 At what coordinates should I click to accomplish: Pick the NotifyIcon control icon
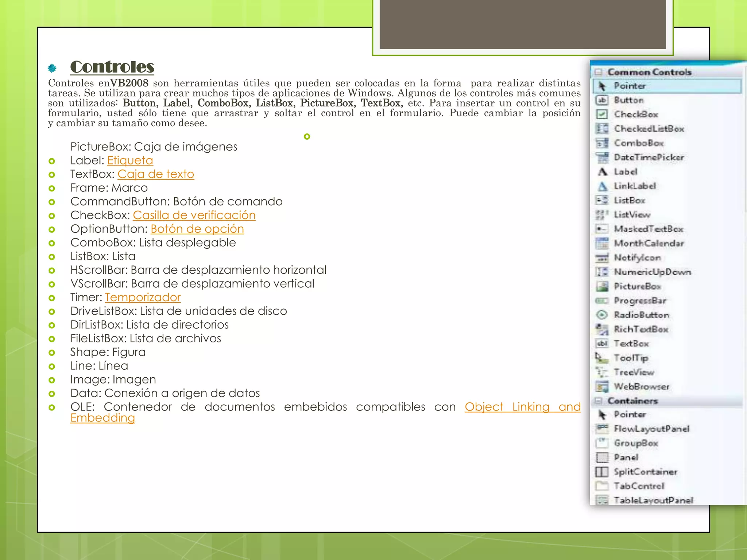click(x=602, y=258)
